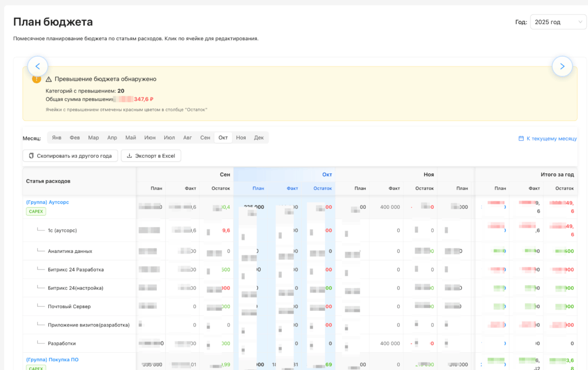Select the Янв month tab
Viewport: 588px width, 370px height.
(57, 138)
